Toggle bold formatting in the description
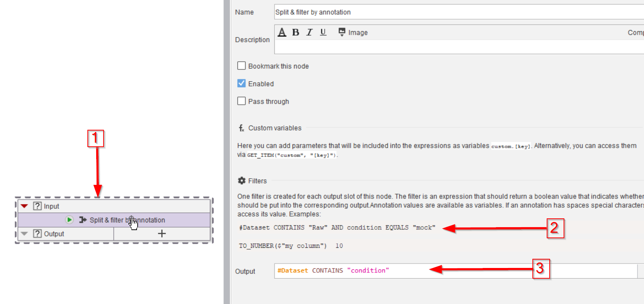Image resolution: width=644 pixels, height=304 pixels. [296, 32]
